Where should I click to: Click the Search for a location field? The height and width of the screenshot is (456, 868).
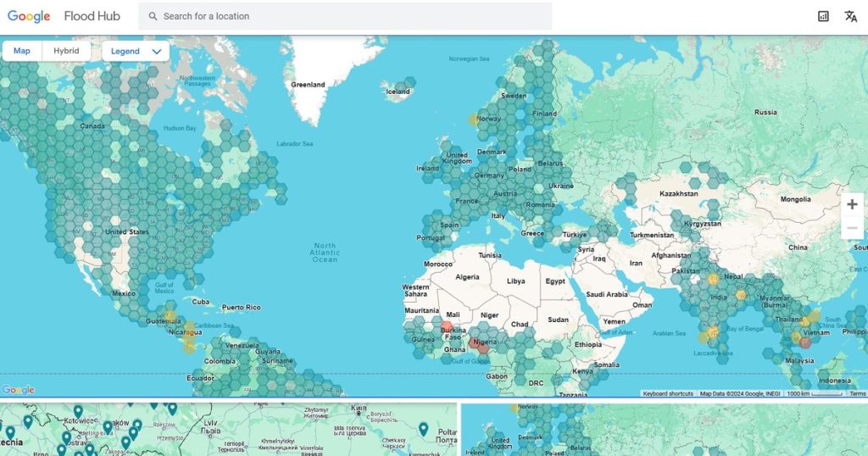[x=345, y=16]
